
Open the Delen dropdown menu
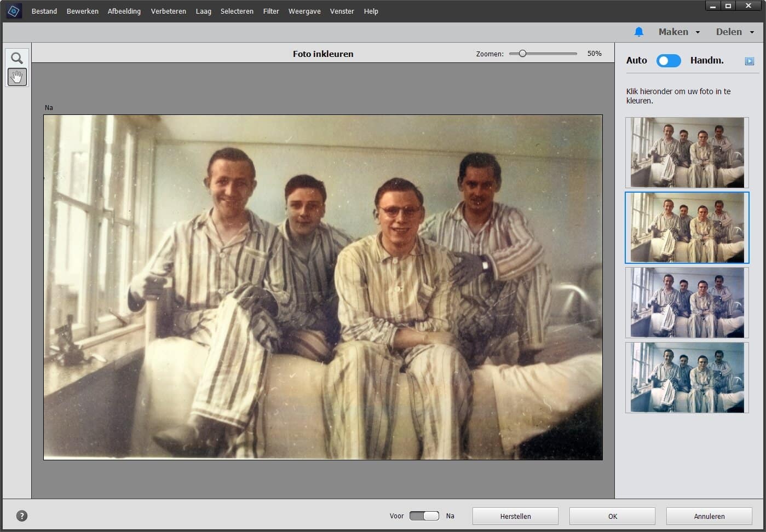point(734,32)
